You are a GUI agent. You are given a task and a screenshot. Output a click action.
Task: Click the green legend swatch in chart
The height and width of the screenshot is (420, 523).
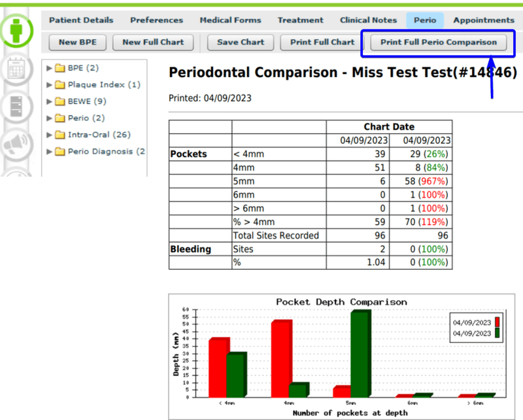(497, 333)
